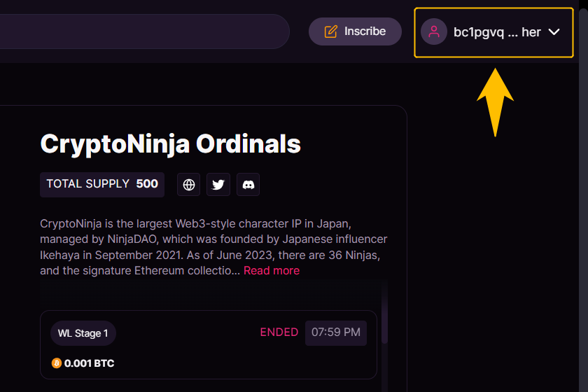
Task: Click the bc1pgvq ... her wallet address
Action: coord(497,32)
